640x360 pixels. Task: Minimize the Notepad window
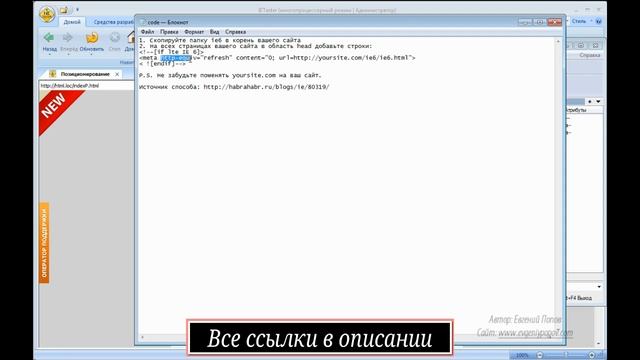tap(525, 22)
